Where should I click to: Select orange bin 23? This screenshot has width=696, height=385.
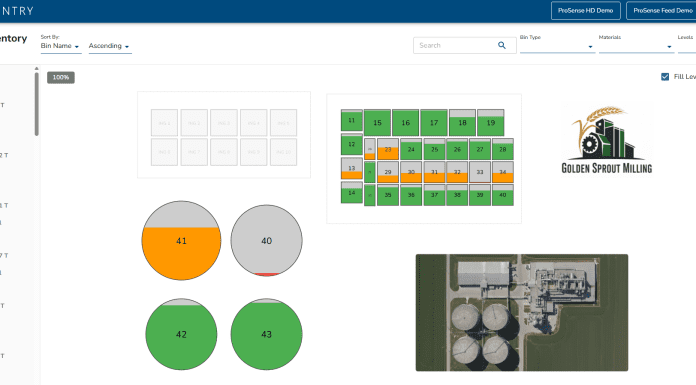388,149
